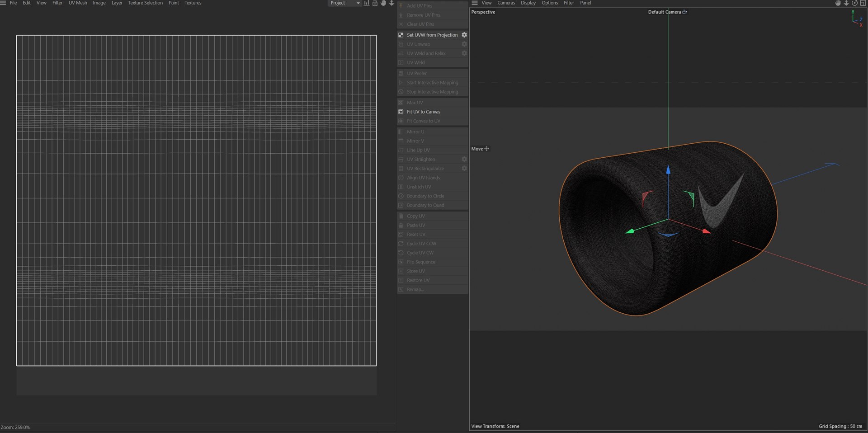Click the Max UV command
Image resolution: width=868 pixels, height=433 pixels.
tap(433, 103)
